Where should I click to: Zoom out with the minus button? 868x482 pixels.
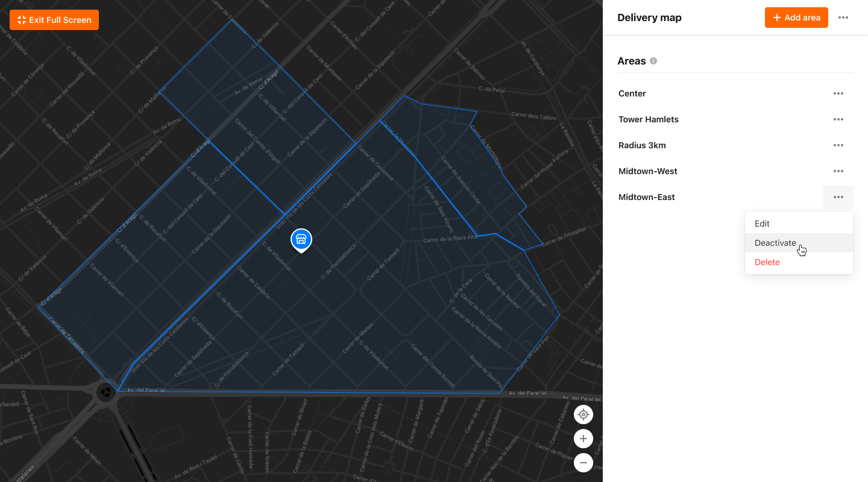(583, 463)
